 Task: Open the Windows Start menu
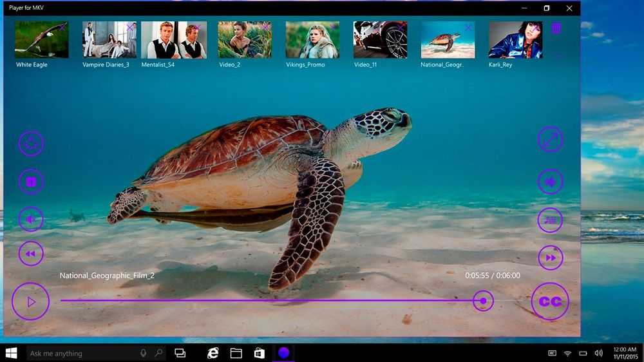11,353
